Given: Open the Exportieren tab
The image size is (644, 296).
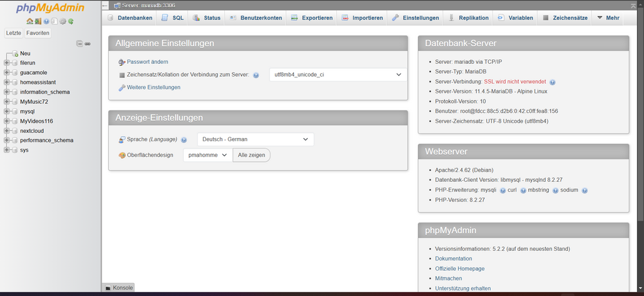Looking at the screenshot, I should pyautogui.click(x=312, y=17).
